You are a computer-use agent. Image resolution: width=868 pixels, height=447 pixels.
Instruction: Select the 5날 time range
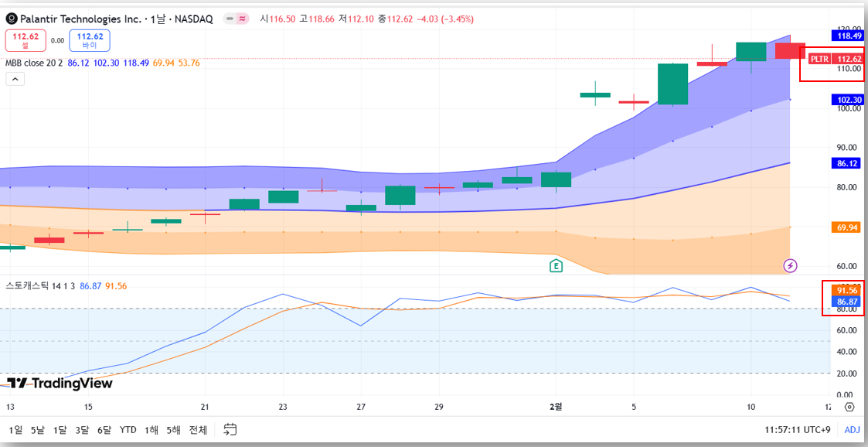37,430
